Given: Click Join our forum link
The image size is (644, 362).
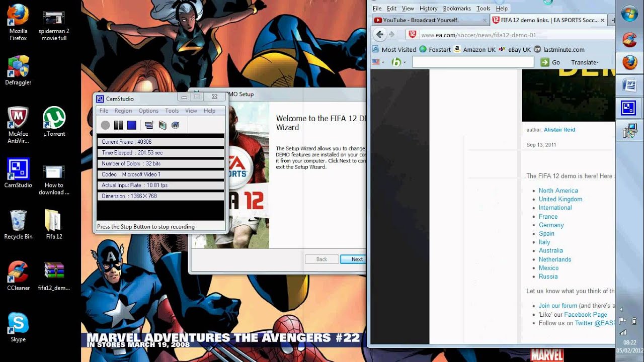Looking at the screenshot, I should [558, 306].
